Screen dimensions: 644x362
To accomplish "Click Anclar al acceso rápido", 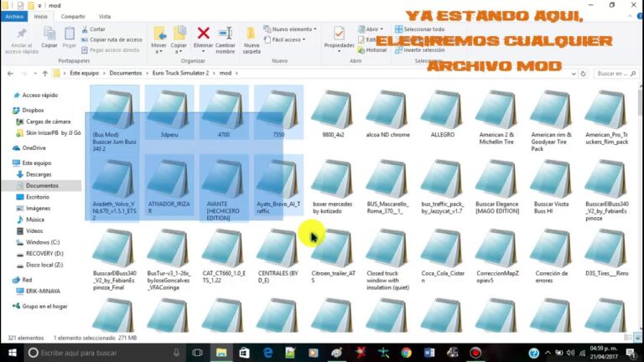I will (x=21, y=40).
